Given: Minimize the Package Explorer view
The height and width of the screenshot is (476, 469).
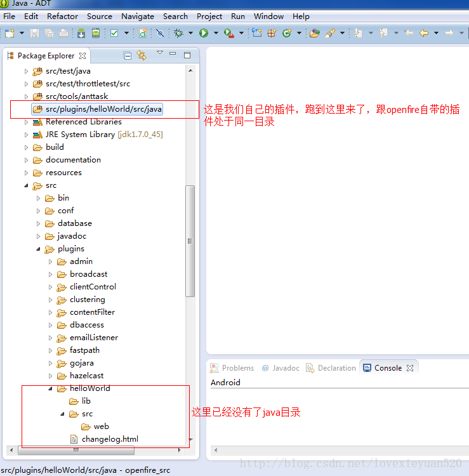Looking at the screenshot, I should [173, 53].
